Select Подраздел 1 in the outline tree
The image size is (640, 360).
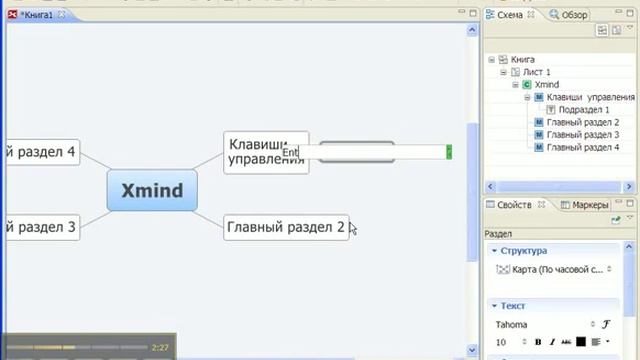[584, 110]
